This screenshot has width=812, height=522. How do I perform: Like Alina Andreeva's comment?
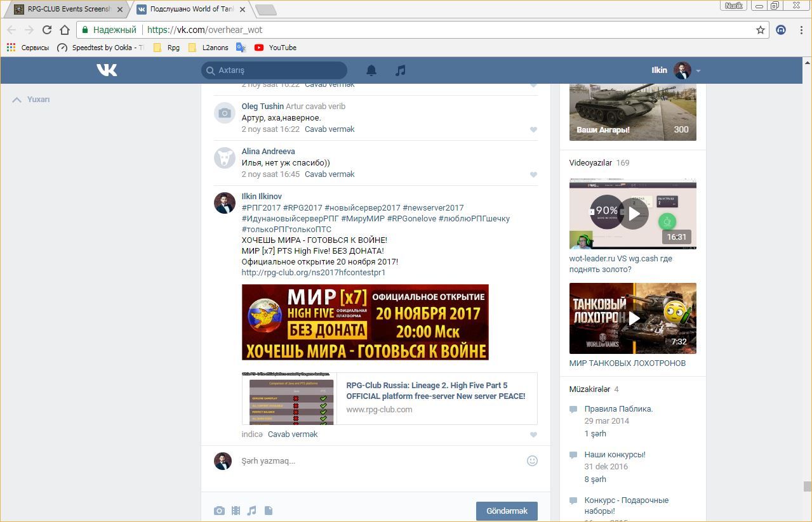coord(533,174)
